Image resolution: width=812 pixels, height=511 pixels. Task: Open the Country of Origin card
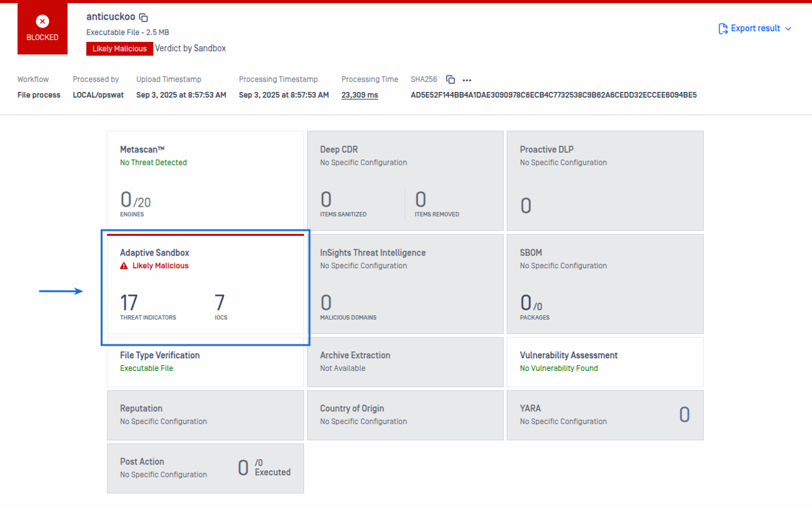point(405,415)
